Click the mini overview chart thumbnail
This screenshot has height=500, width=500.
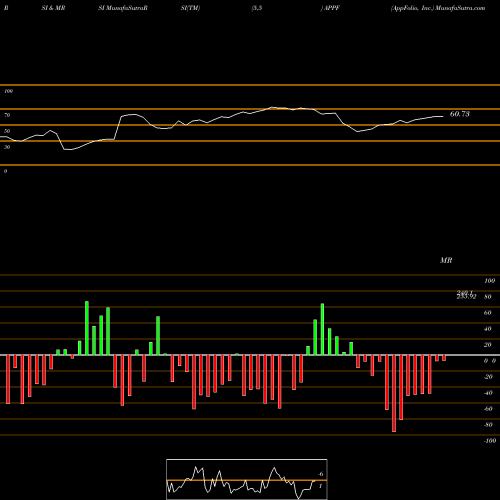[247, 479]
